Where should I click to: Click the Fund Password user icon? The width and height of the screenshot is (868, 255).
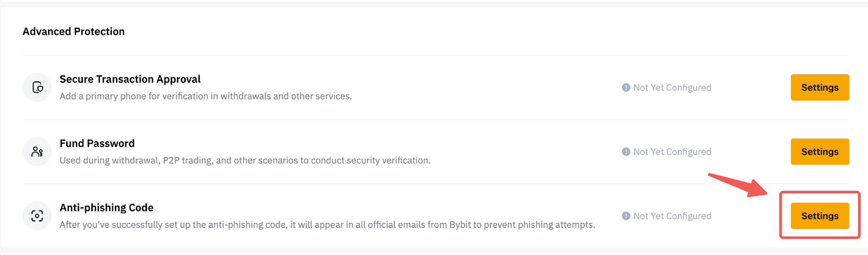(x=37, y=152)
